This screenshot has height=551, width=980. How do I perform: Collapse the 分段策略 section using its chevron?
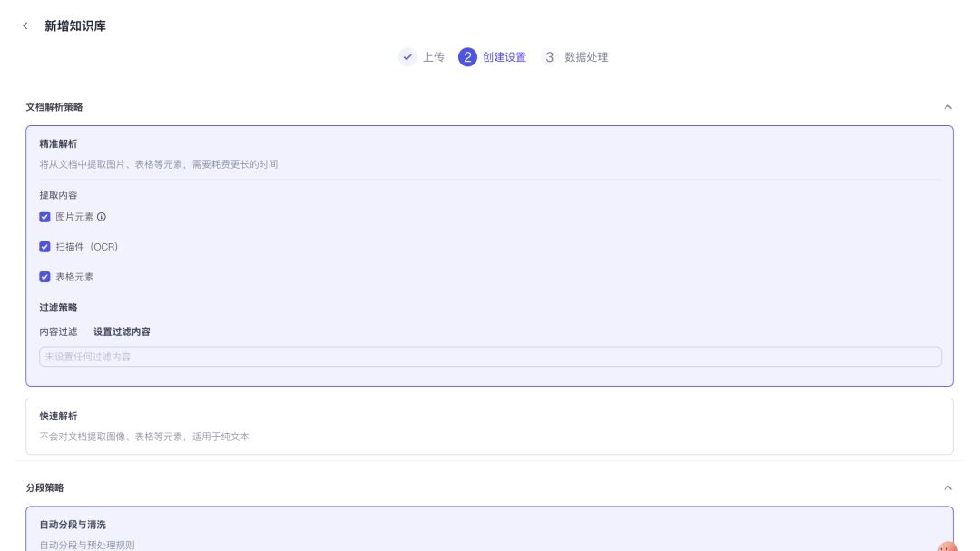click(947, 487)
